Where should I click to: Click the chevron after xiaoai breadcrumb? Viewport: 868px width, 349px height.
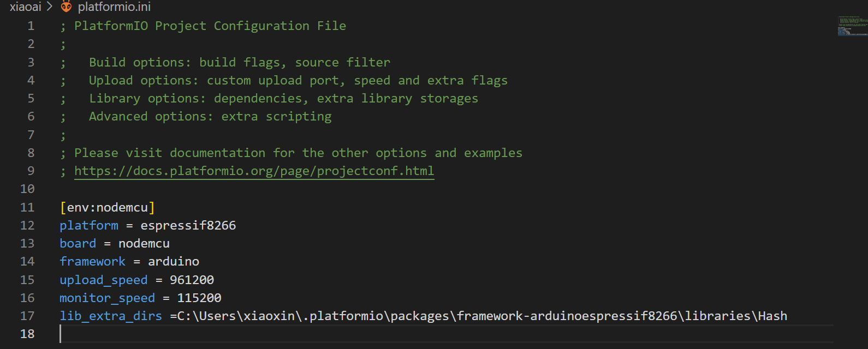pyautogui.click(x=50, y=7)
